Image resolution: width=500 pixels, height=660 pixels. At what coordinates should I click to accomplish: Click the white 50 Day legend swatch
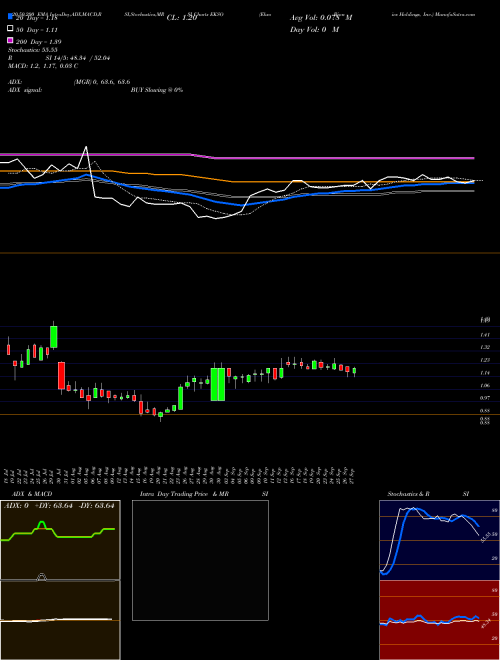11,29
